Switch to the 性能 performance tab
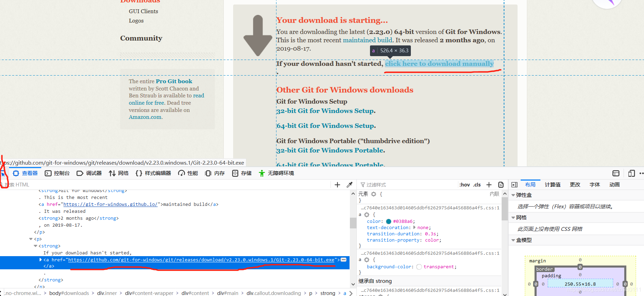The image size is (644, 296). pos(188,173)
